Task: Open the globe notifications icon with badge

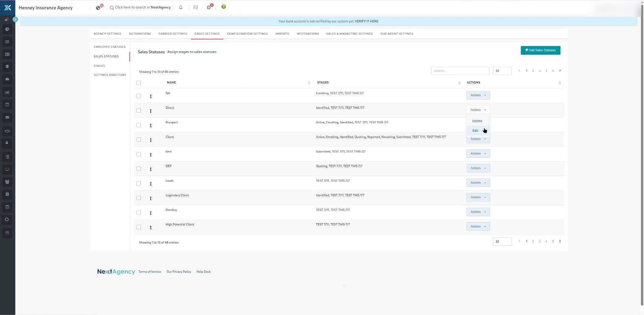Action: [98, 7]
